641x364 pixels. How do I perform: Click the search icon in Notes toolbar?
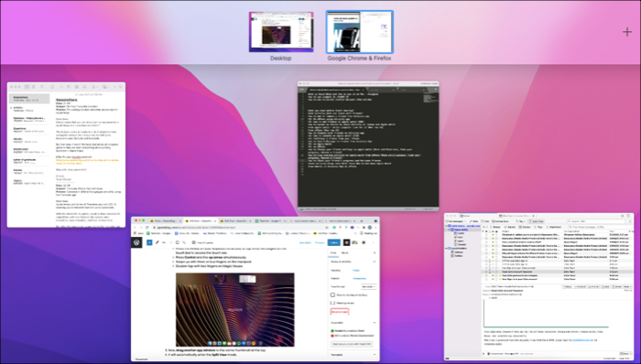(121, 87)
